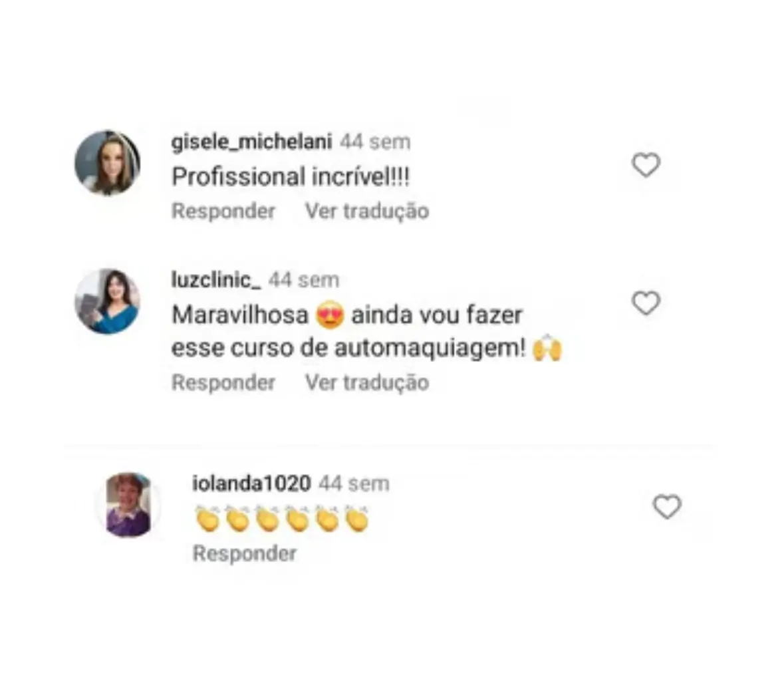Open luzclinic_'s profile picture
This screenshot has width=784, height=695.
pyautogui.click(x=108, y=301)
